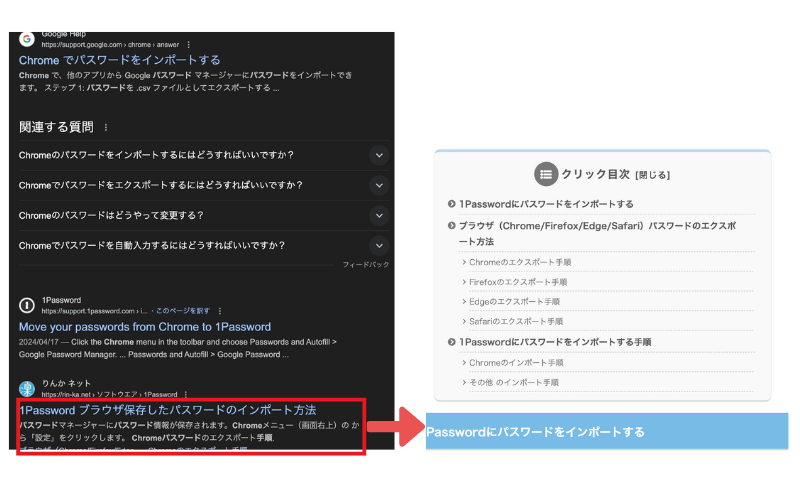The image size is (800, 500).
Task: Open 'Move your passwords from Chrome to 1Password'
Action: [x=145, y=327]
